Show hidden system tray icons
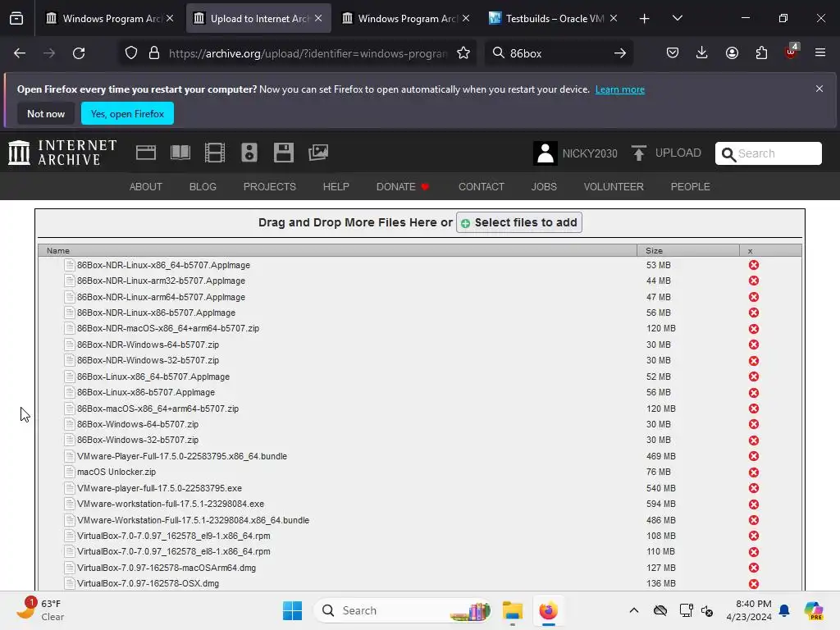Image resolution: width=840 pixels, height=630 pixels. point(634,610)
